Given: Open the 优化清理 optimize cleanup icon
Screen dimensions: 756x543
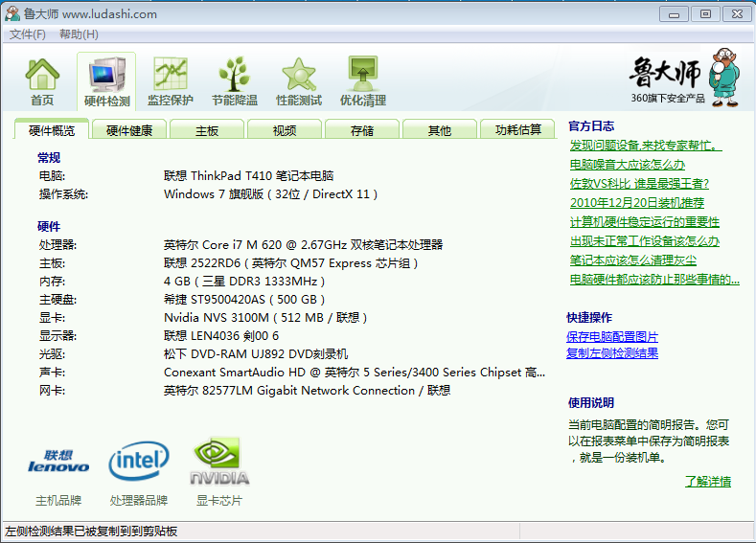Looking at the screenshot, I should pos(363,81).
